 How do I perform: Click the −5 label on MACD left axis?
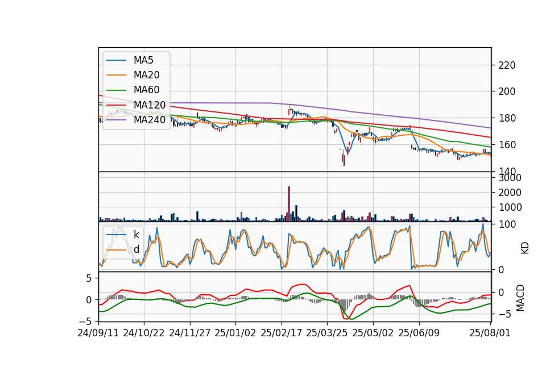tap(85, 321)
